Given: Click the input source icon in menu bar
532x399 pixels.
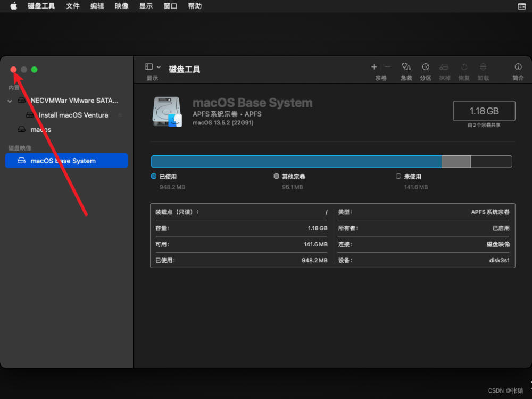Looking at the screenshot, I should (x=521, y=6).
